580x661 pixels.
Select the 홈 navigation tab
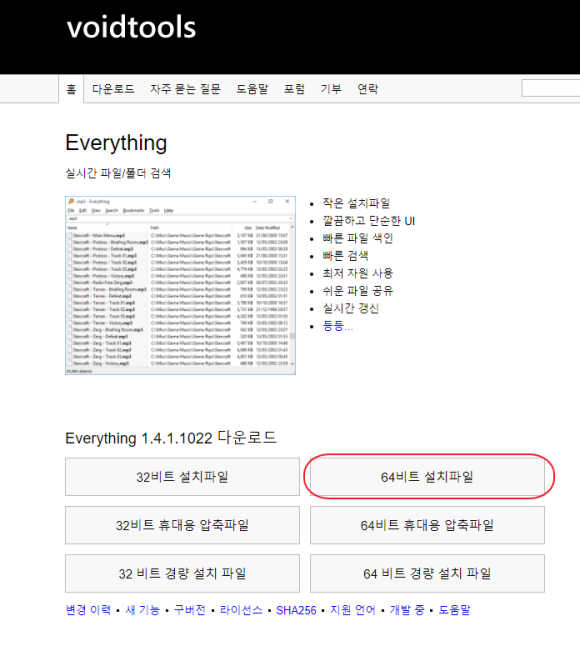(71, 89)
